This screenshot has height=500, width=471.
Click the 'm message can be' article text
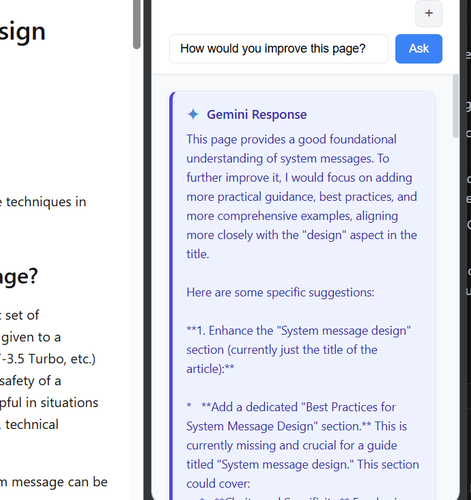[54, 482]
